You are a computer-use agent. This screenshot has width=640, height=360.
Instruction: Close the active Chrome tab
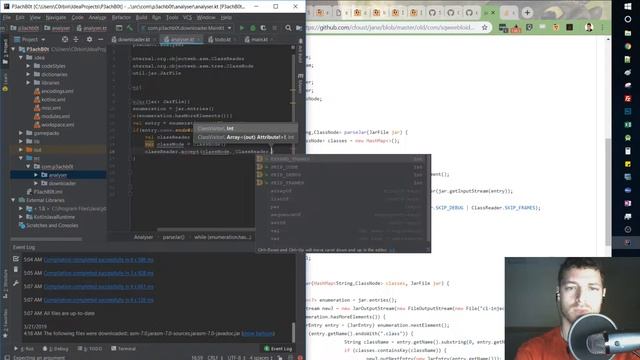coord(493,13)
